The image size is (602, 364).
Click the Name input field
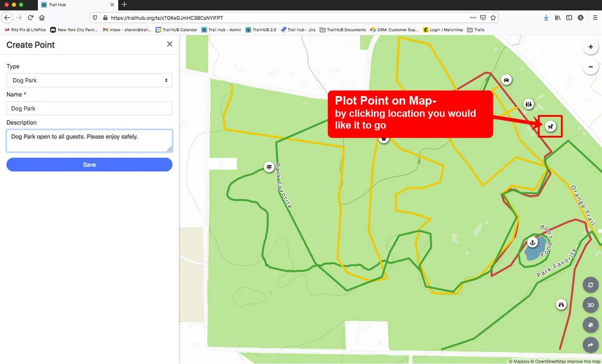pos(89,108)
